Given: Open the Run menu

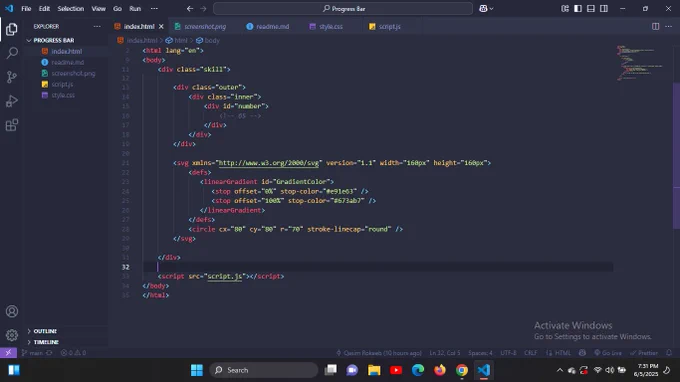Looking at the screenshot, I should 135,9.
